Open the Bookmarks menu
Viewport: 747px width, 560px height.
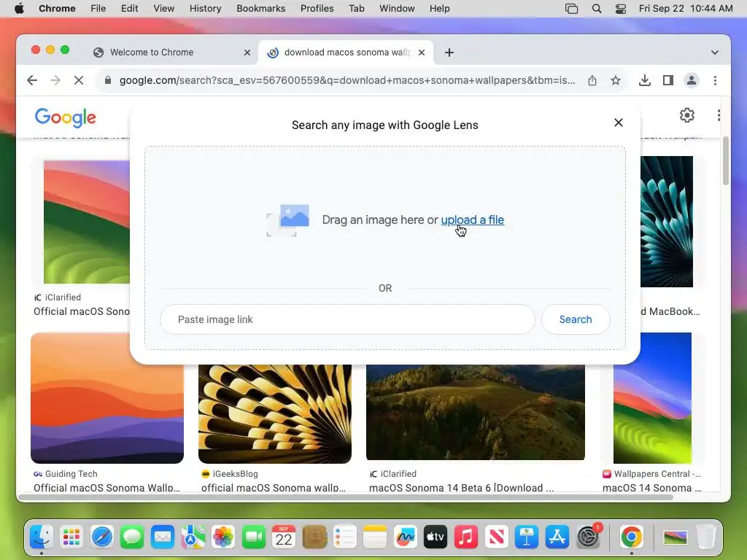tap(261, 9)
